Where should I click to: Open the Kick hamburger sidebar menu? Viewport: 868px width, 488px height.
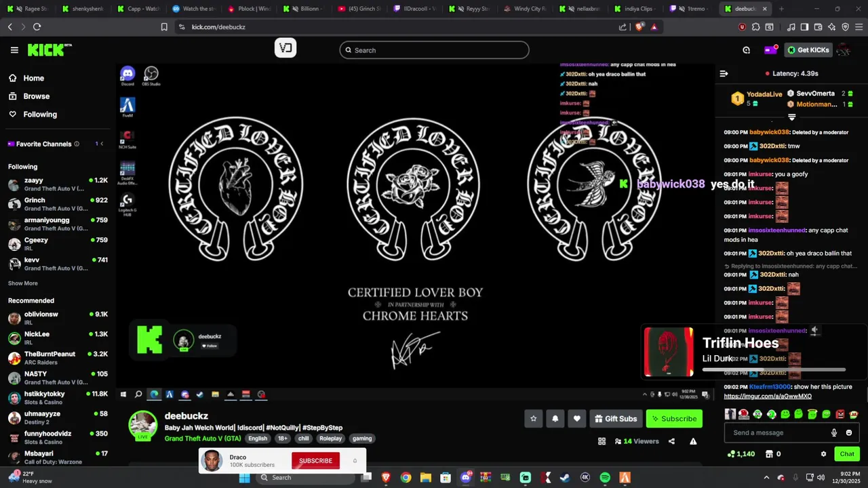[x=14, y=50]
